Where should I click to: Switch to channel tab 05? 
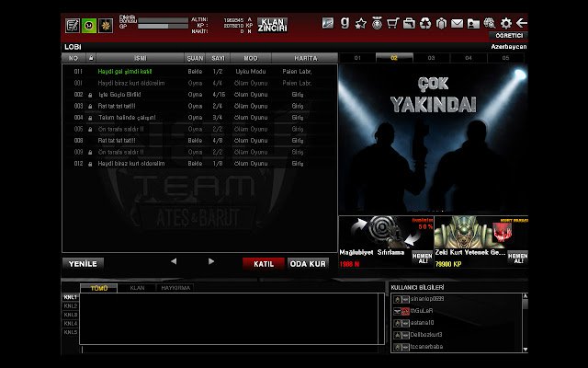[x=505, y=58]
